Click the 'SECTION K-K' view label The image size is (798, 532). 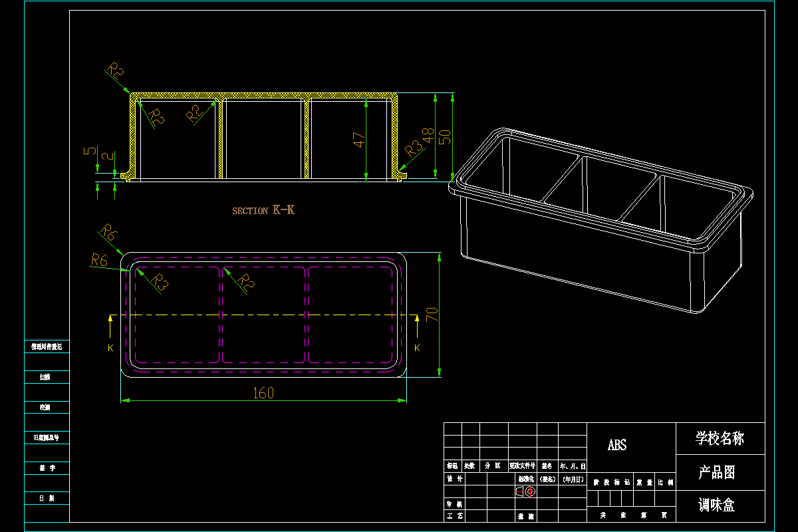pyautogui.click(x=263, y=210)
